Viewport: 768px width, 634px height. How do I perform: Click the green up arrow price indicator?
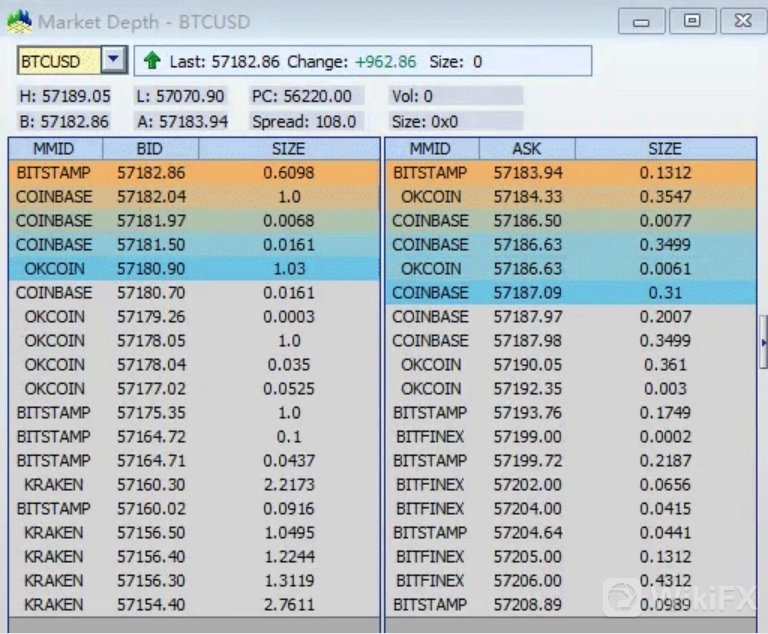tap(152, 61)
